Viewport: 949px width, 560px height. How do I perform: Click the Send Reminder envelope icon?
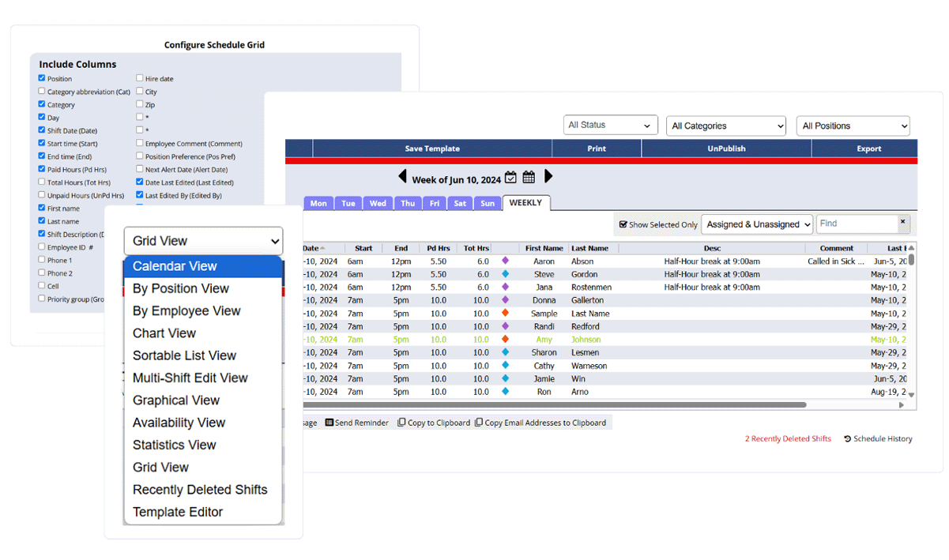[x=329, y=422]
